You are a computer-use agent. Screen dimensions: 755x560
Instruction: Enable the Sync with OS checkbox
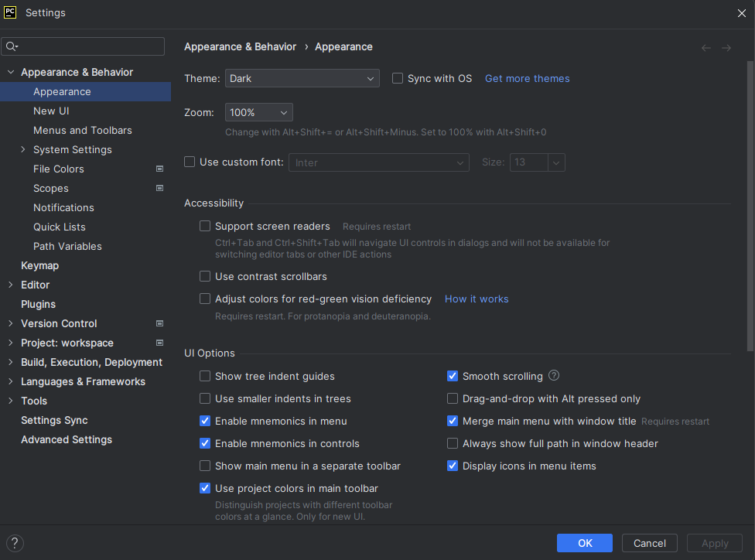[x=398, y=78]
